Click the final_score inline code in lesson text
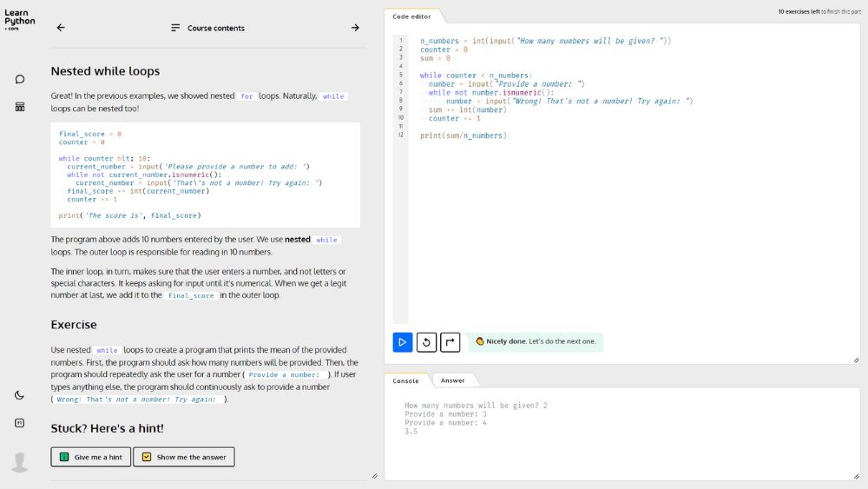 point(190,295)
